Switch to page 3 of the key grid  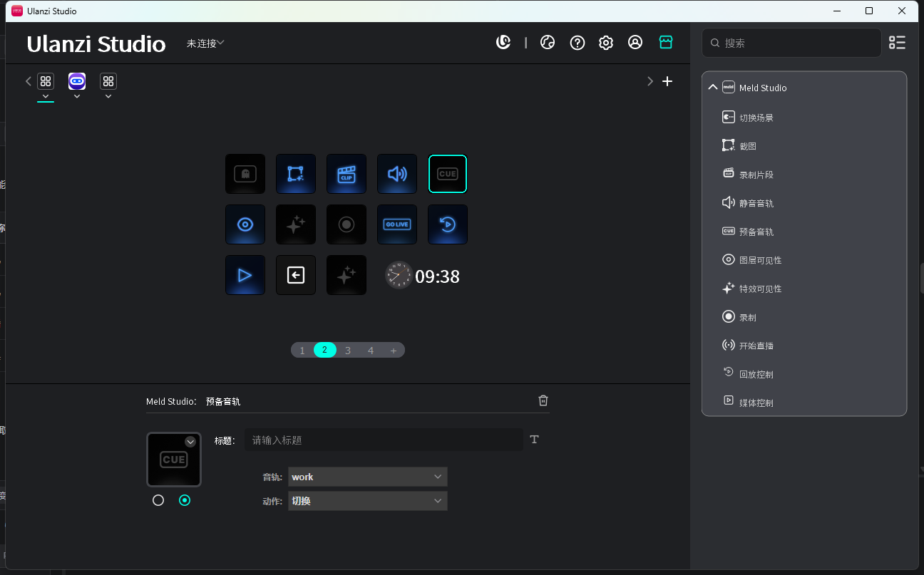tap(348, 350)
